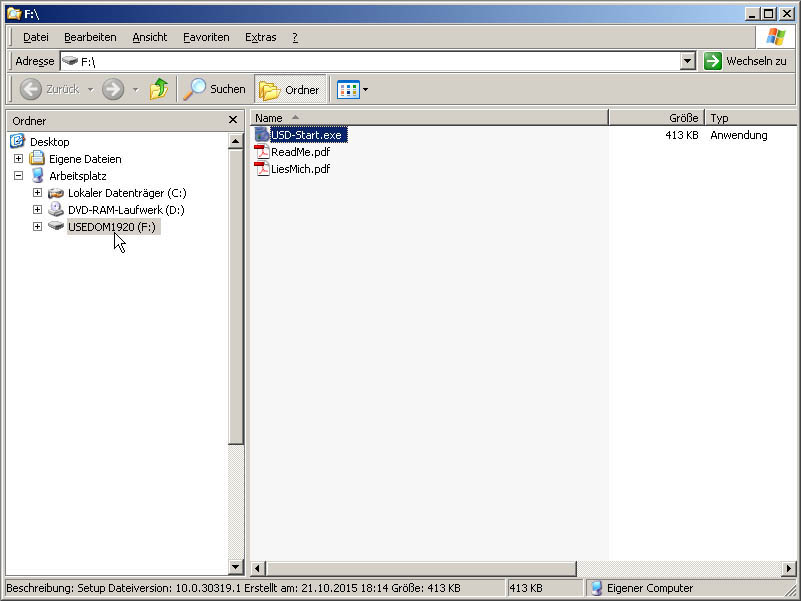
Task: Open the Extras menu
Action: click(260, 37)
